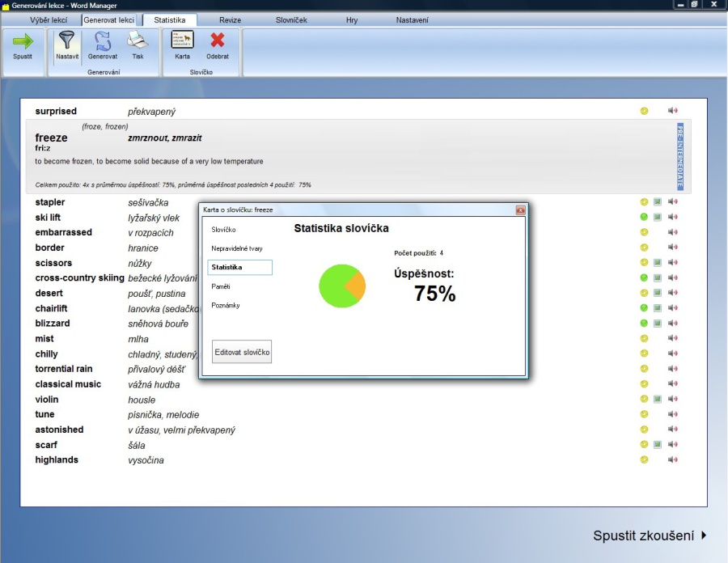Click the Generovat refresh icon
Image resolution: width=728 pixels, height=563 pixels.
(x=103, y=41)
